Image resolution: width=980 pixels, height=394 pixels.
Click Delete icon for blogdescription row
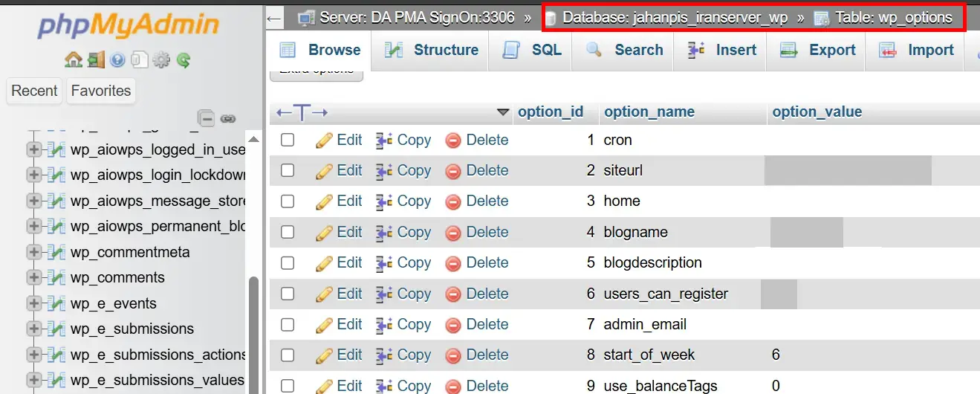[453, 263]
